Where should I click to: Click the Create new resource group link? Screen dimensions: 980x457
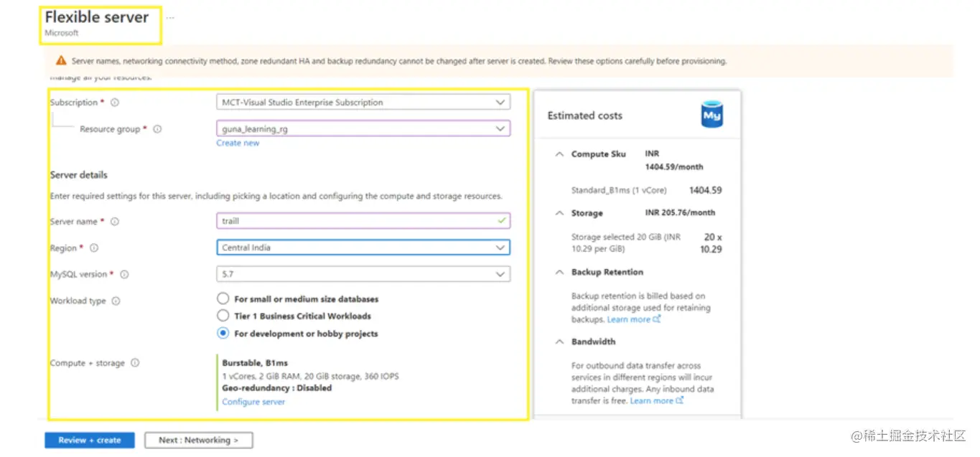click(x=238, y=143)
